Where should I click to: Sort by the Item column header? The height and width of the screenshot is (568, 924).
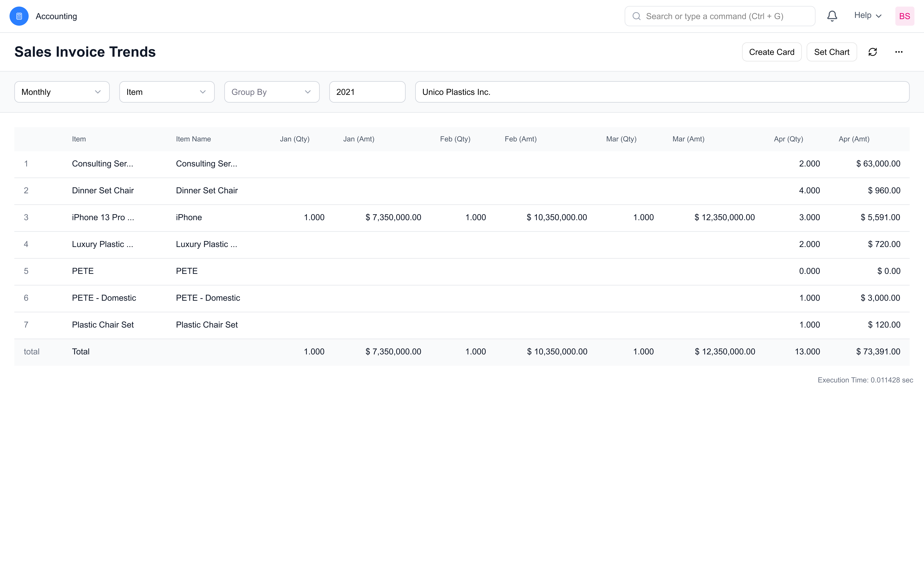[x=79, y=139]
